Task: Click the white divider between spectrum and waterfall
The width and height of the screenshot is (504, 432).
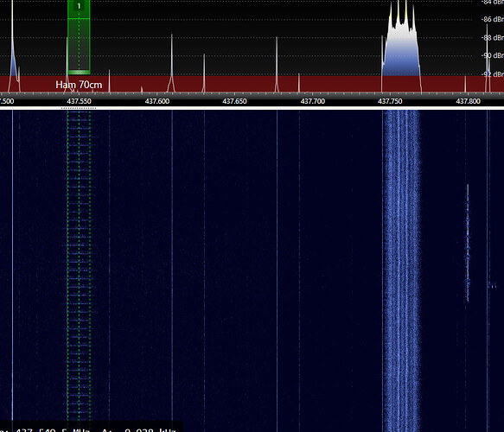Action: click(252, 108)
